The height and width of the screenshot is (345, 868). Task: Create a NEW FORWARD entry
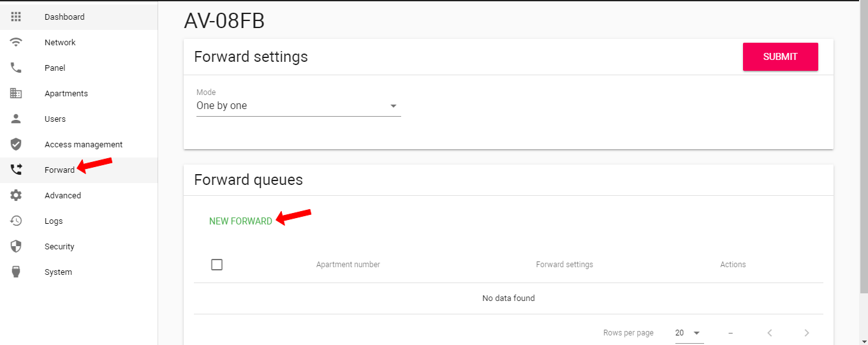tap(240, 221)
